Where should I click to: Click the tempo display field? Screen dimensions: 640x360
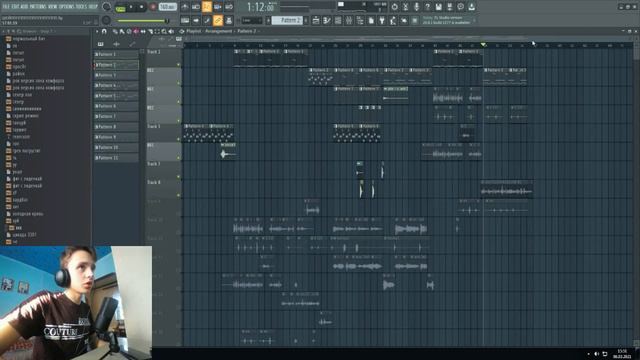(168, 7)
